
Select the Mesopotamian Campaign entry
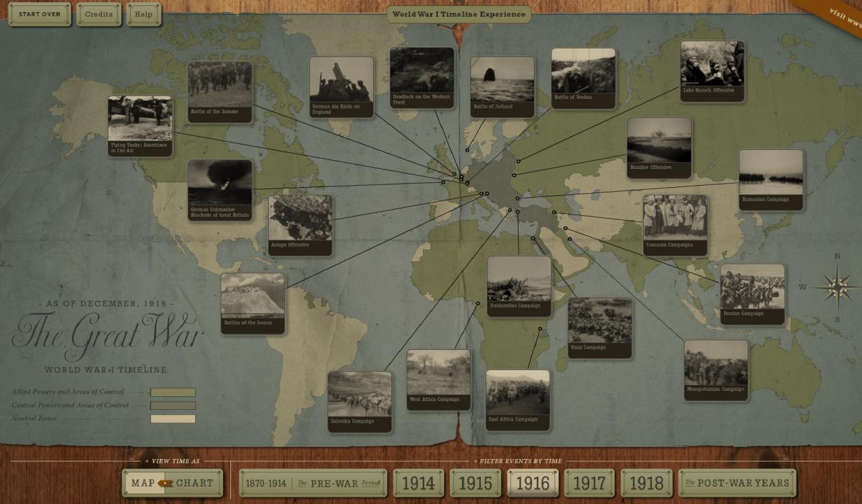point(717,367)
